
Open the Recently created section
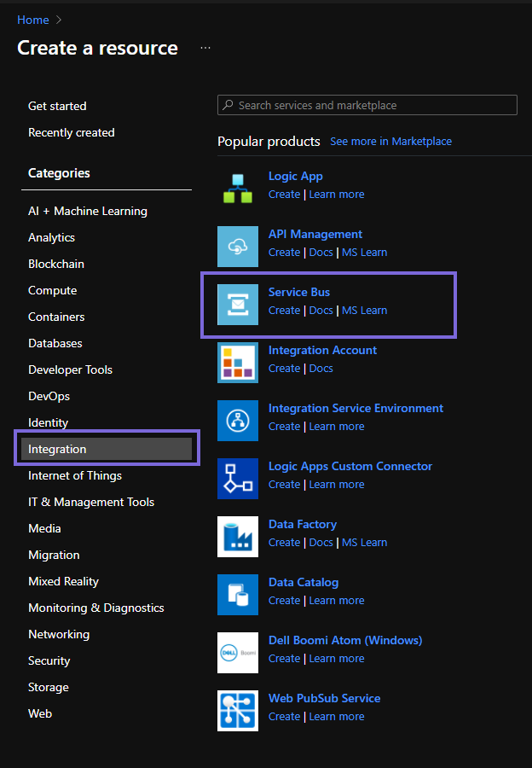tap(72, 132)
